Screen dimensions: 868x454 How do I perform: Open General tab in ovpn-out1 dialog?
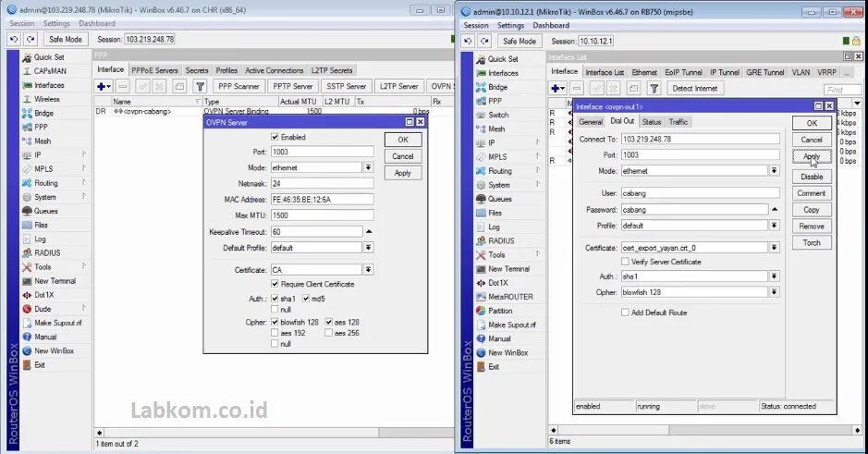coord(590,122)
